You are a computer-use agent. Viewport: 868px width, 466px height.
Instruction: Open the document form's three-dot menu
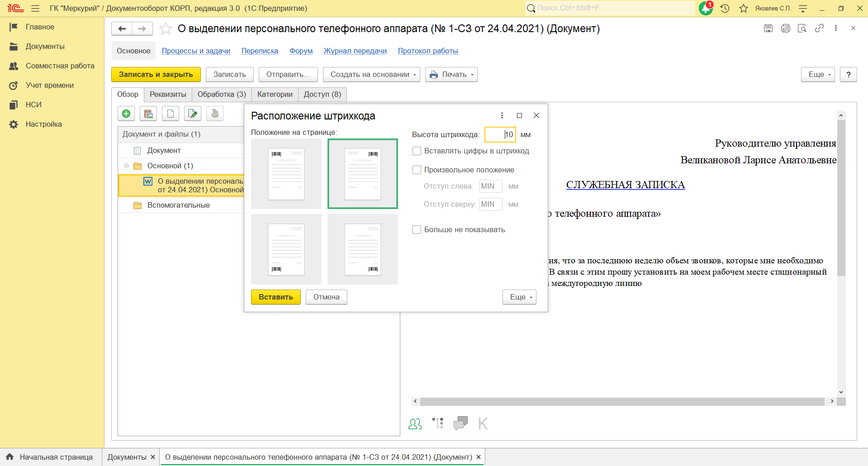click(x=836, y=28)
